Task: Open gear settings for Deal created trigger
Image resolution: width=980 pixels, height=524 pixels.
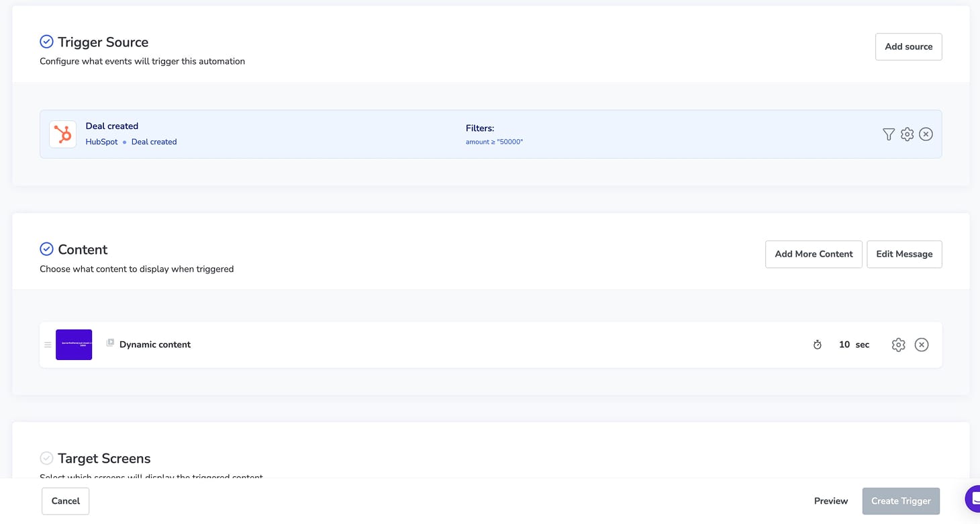Action: [x=907, y=134]
